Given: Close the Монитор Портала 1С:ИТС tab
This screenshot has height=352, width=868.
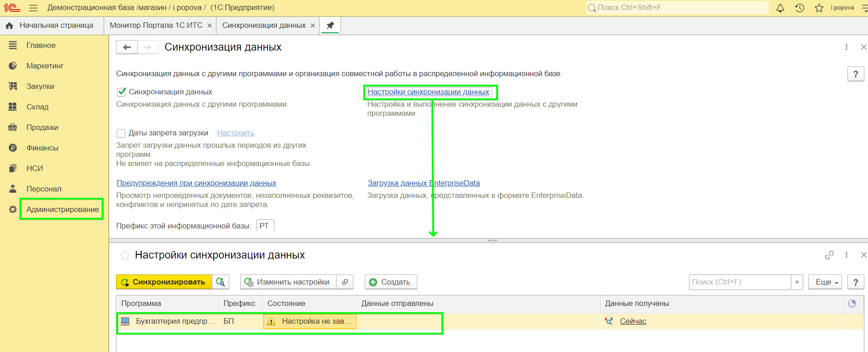Looking at the screenshot, I should pyautogui.click(x=210, y=26).
